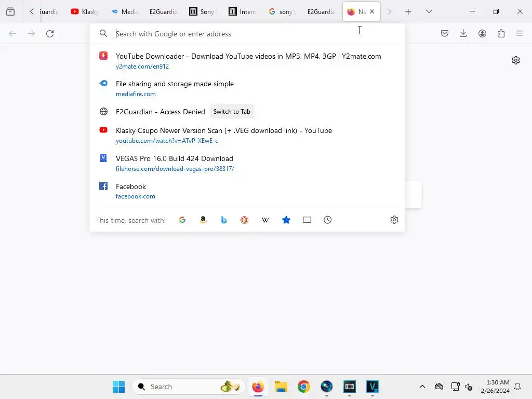The height and width of the screenshot is (399, 532).
Task: Switch to the MediaFire tab
Action: coord(125,12)
